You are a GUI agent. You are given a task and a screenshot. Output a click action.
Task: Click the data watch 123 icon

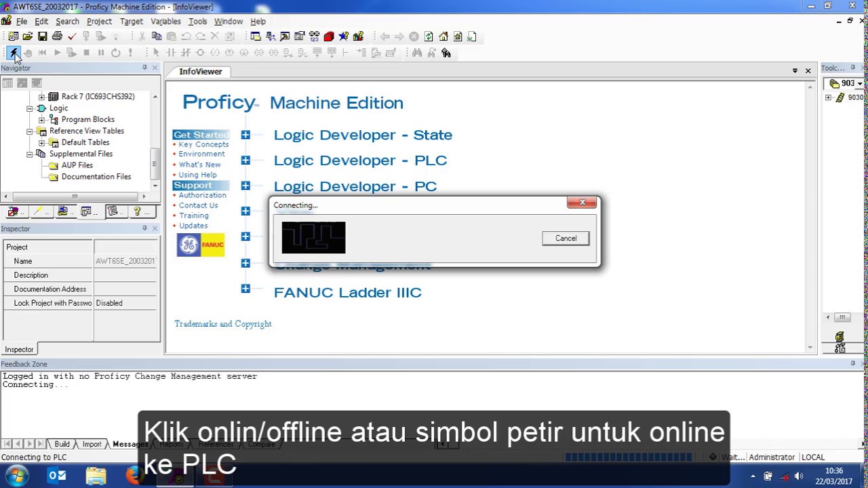314,37
